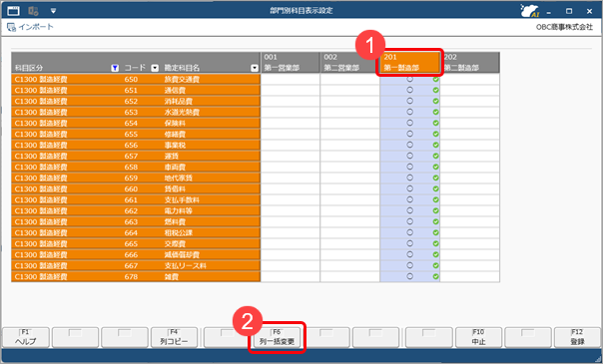Click the F12 登録 register button
This screenshot has width=603, height=364.
coord(577,337)
